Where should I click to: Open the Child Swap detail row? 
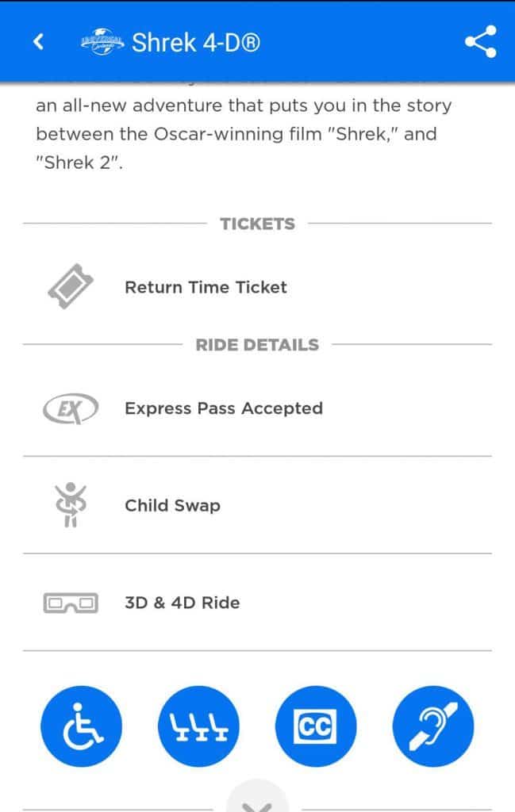[257, 505]
